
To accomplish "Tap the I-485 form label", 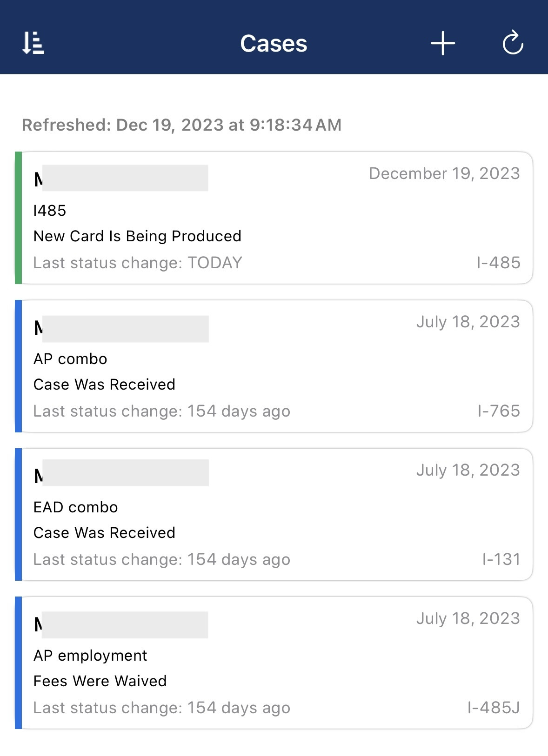I will point(498,263).
